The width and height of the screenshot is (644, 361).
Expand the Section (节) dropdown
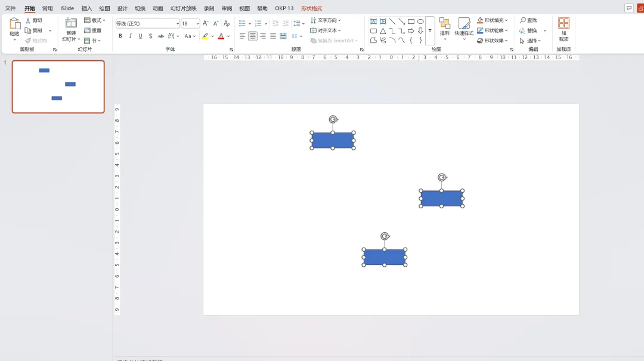92,41
